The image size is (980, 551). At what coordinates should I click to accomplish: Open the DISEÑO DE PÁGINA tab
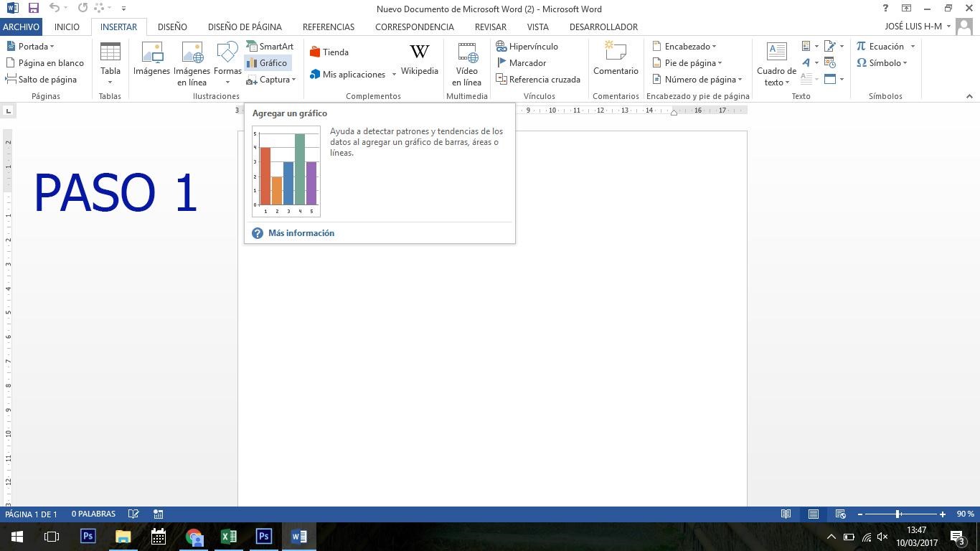[245, 27]
